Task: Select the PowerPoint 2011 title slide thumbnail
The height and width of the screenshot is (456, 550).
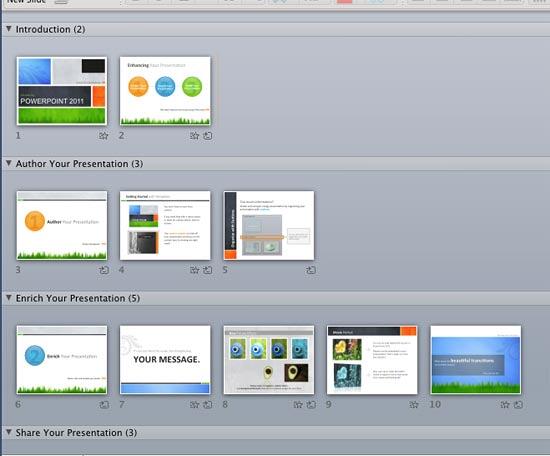Action: (x=62, y=91)
